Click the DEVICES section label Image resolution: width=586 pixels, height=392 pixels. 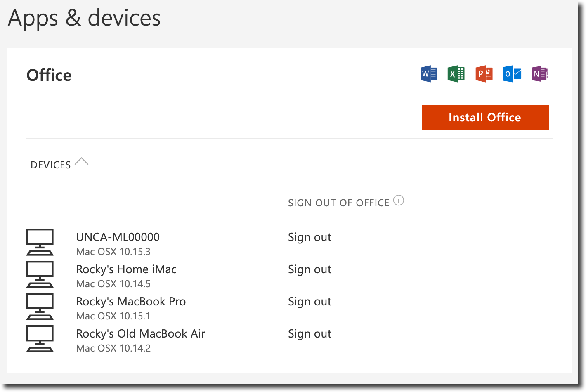click(x=51, y=165)
